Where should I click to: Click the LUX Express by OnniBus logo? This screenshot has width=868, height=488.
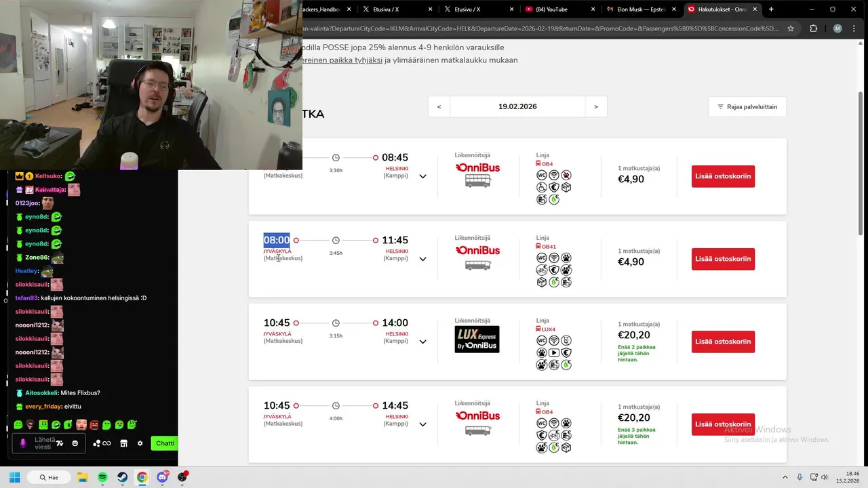click(x=477, y=340)
